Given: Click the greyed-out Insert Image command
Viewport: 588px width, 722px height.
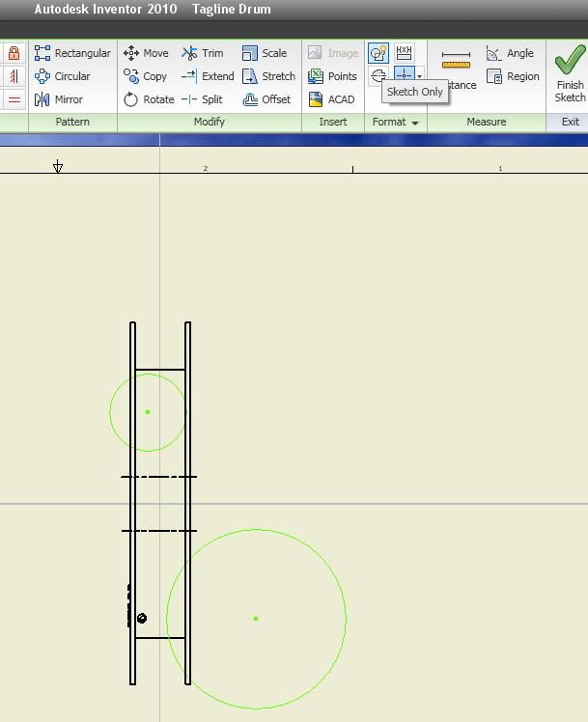Looking at the screenshot, I should (333, 53).
